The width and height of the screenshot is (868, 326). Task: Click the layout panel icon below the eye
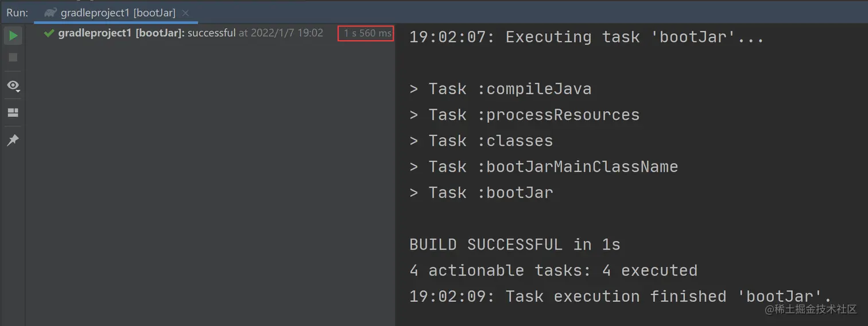pos(13,112)
